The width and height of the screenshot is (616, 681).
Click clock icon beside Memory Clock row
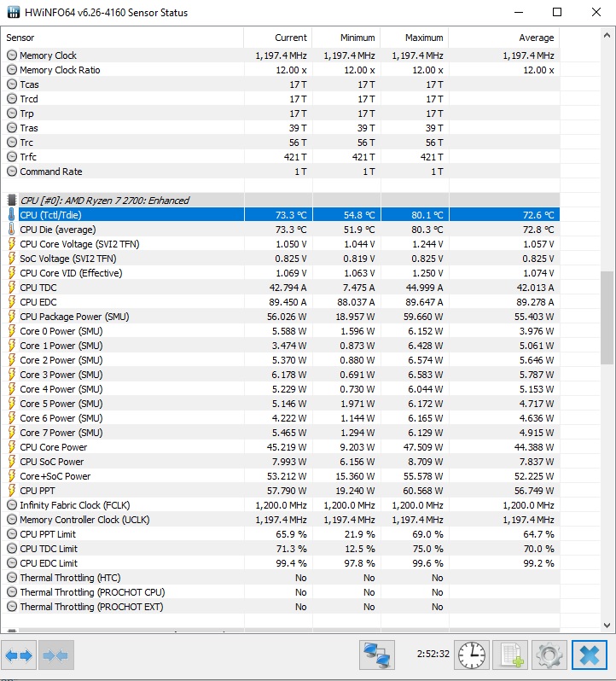point(12,55)
